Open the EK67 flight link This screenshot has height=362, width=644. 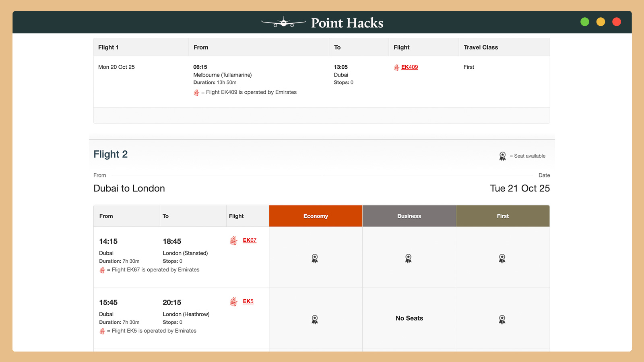[x=250, y=240]
